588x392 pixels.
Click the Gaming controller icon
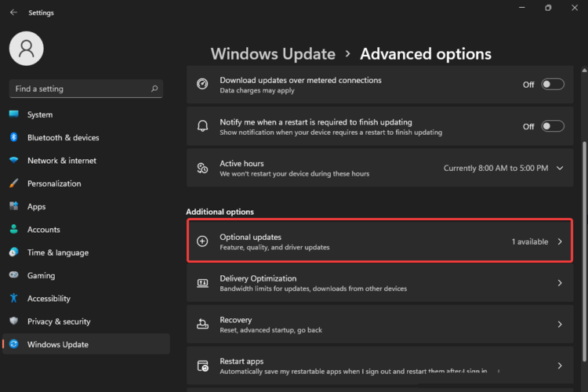pos(14,275)
